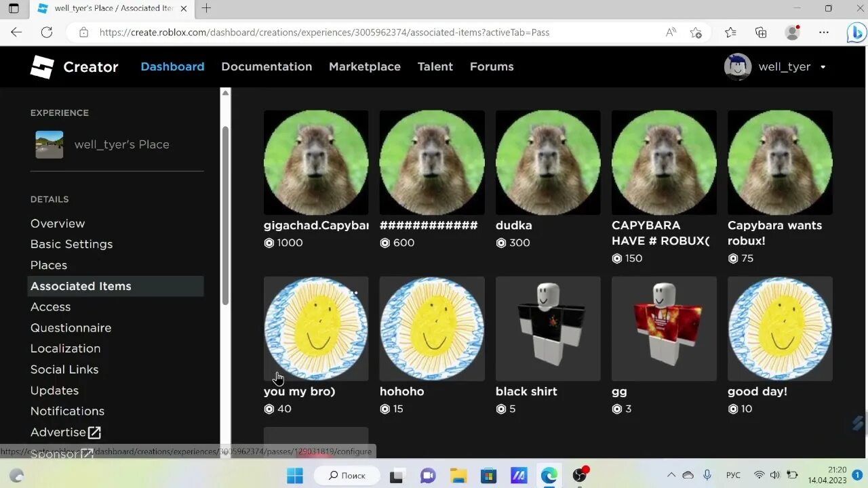
Task: Open Bing chat sidebar
Action: pos(856,33)
